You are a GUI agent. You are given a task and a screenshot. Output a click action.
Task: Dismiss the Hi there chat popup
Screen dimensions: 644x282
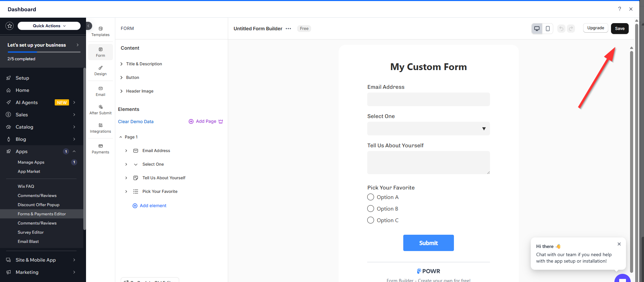pyautogui.click(x=619, y=244)
